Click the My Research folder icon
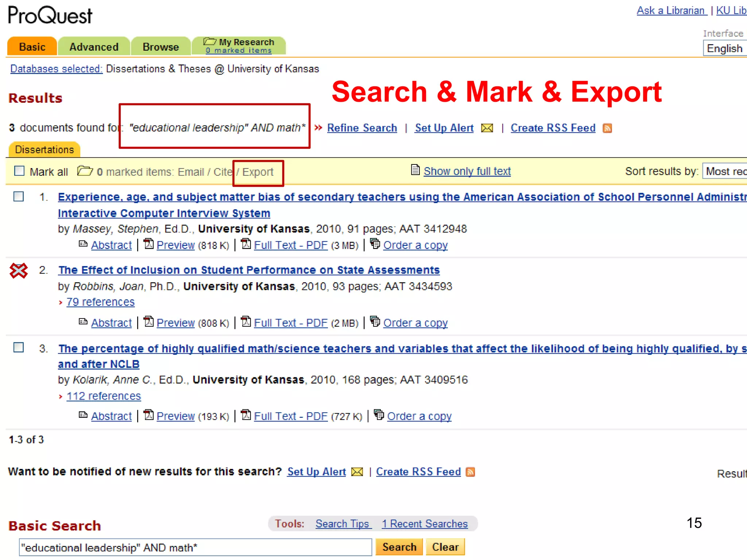Image resolution: width=747 pixels, height=560 pixels. pyautogui.click(x=210, y=41)
